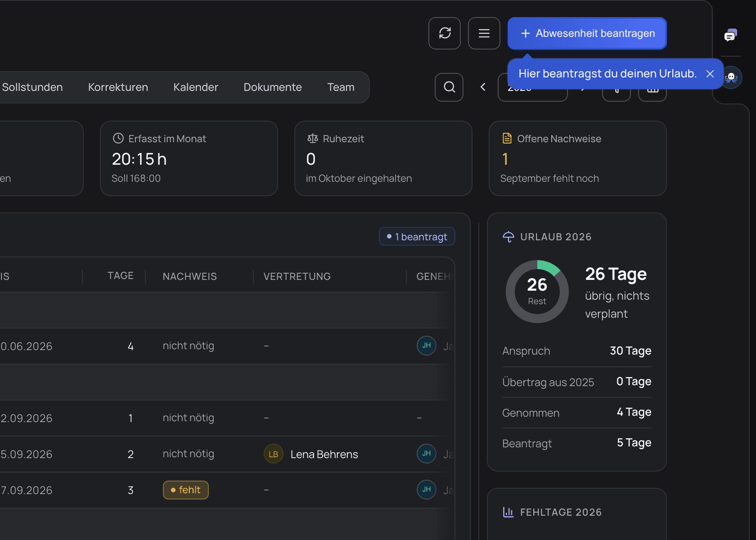Dismiss the Urlaub tooltip with the X
Screen dimensions: 756x540
(710, 74)
